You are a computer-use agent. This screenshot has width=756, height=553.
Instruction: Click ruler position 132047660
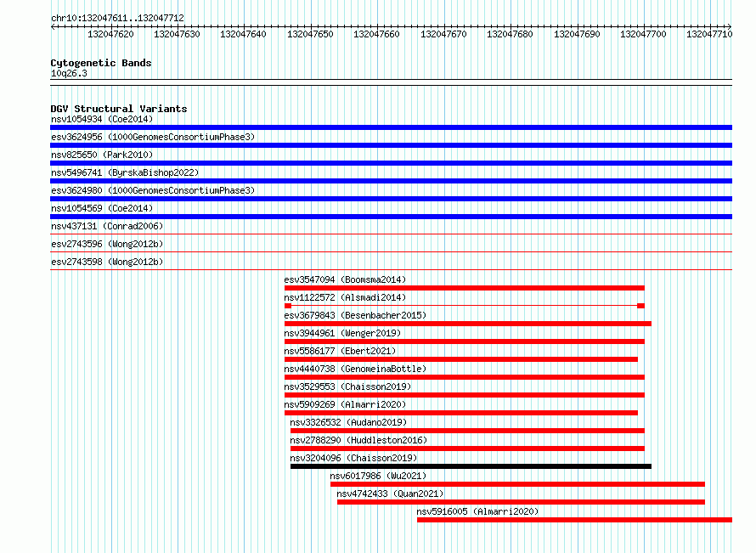pyautogui.click(x=376, y=34)
